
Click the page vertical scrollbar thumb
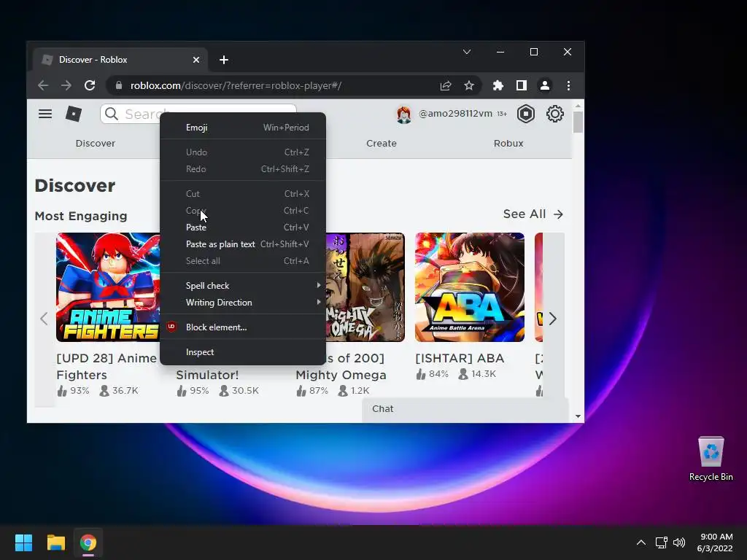coord(578,122)
